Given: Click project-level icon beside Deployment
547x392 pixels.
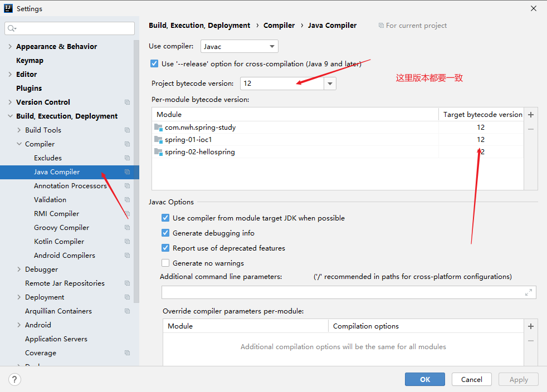Looking at the screenshot, I should click(128, 297).
